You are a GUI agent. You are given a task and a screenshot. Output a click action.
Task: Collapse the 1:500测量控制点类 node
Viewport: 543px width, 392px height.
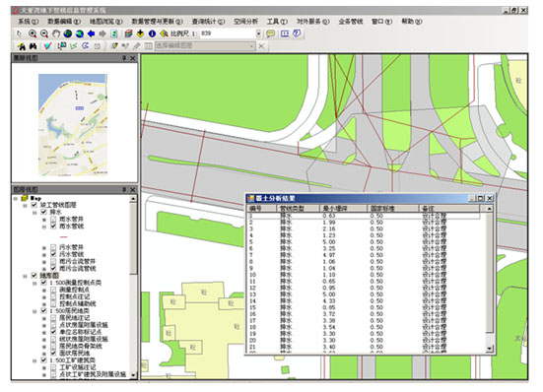[34, 283]
